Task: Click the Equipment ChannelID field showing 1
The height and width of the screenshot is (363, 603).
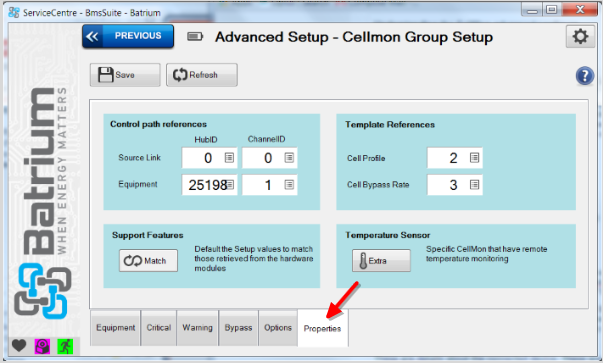Action: pos(270,185)
